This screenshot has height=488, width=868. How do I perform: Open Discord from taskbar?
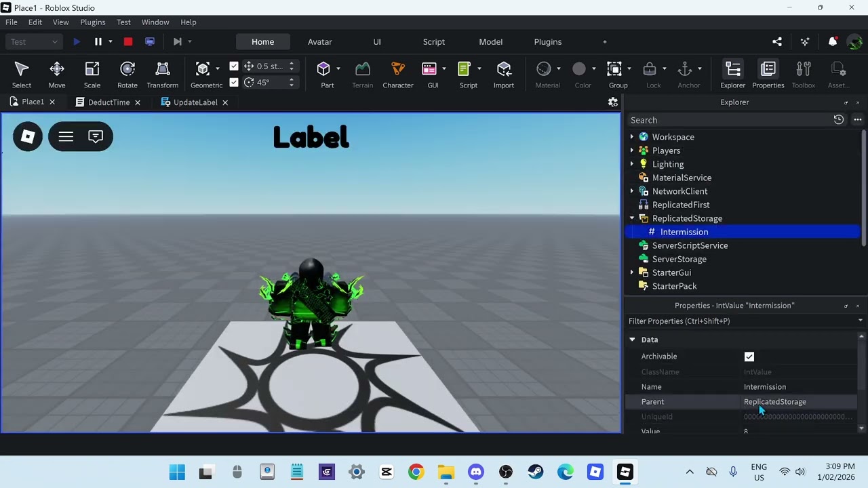coord(476,472)
